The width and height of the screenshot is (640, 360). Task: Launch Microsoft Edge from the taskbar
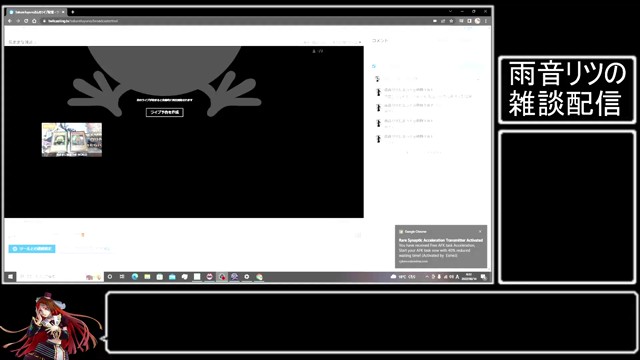135,277
